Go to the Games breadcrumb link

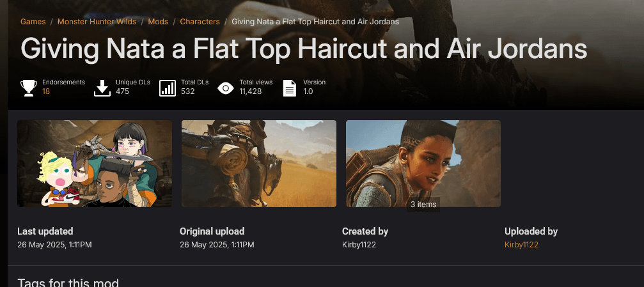[33, 22]
